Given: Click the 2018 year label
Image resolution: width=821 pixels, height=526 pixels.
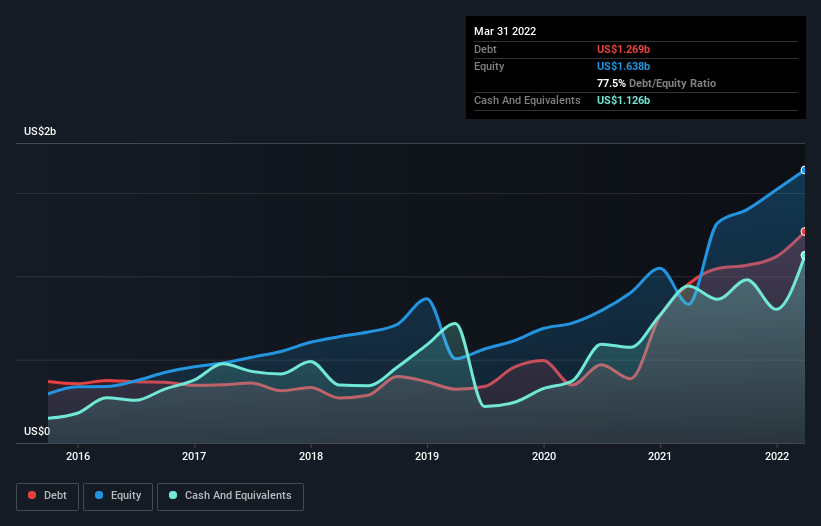Looking at the screenshot, I should click(x=311, y=456).
